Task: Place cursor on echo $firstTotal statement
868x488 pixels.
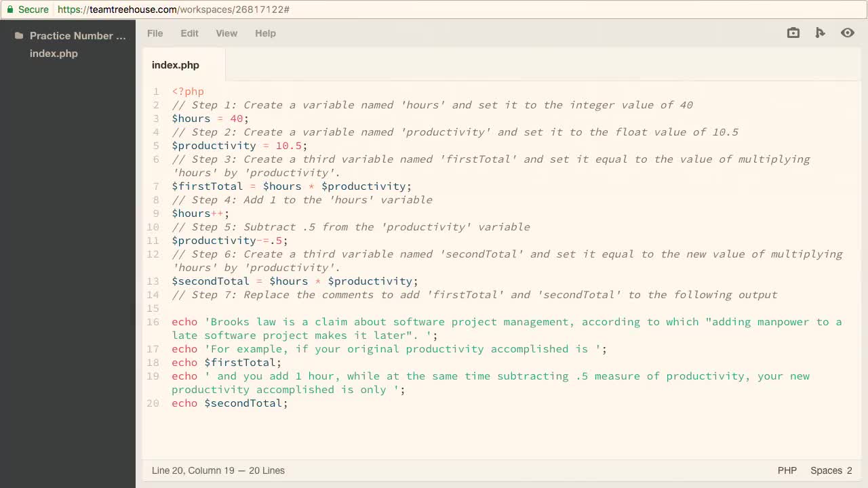Action: pyautogui.click(x=225, y=363)
